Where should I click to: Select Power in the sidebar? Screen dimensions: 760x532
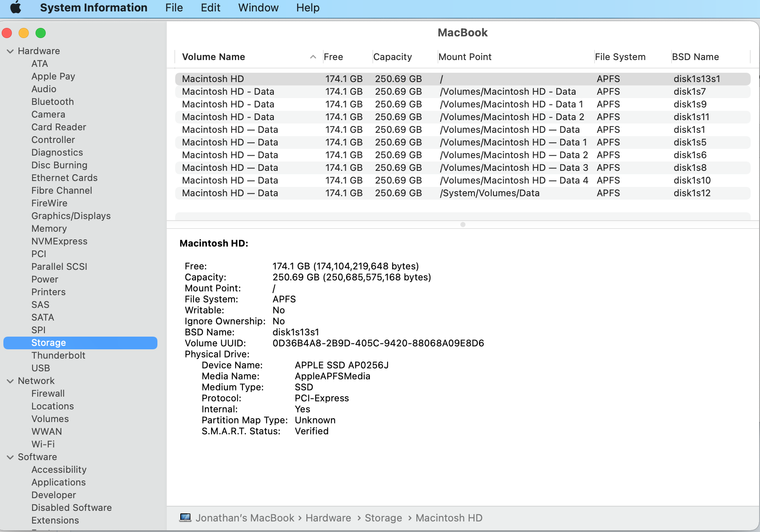(x=45, y=279)
